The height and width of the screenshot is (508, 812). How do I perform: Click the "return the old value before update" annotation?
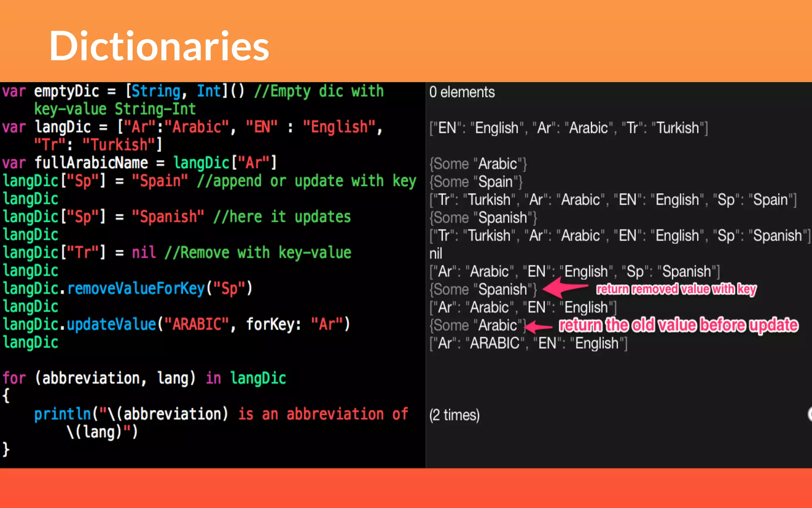[678, 325]
